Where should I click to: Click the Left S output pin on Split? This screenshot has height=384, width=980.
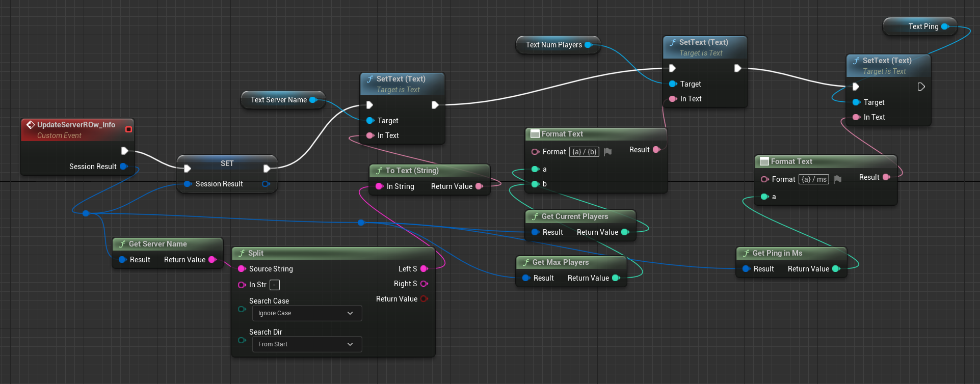click(424, 269)
